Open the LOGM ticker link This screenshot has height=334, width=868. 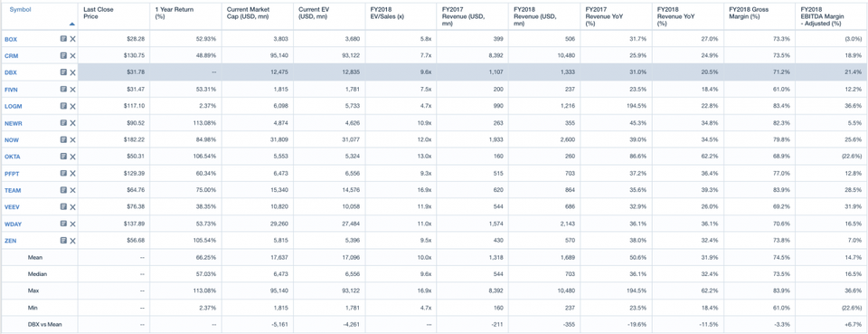click(14, 106)
